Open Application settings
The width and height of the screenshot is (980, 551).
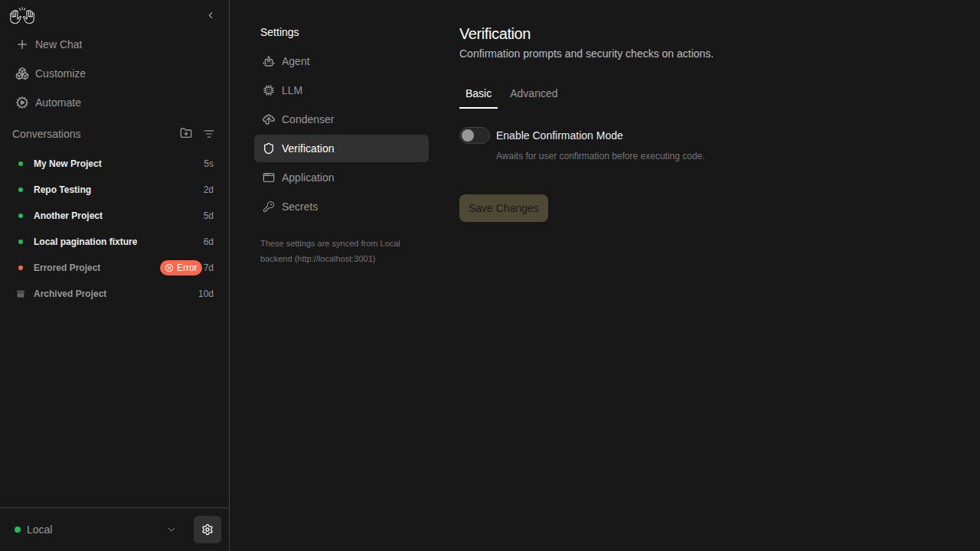pos(341,178)
